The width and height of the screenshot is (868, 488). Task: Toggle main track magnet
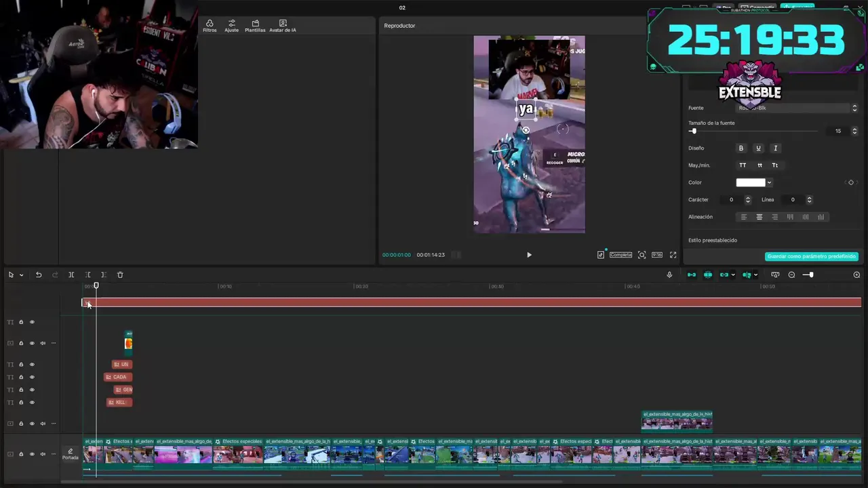point(692,274)
